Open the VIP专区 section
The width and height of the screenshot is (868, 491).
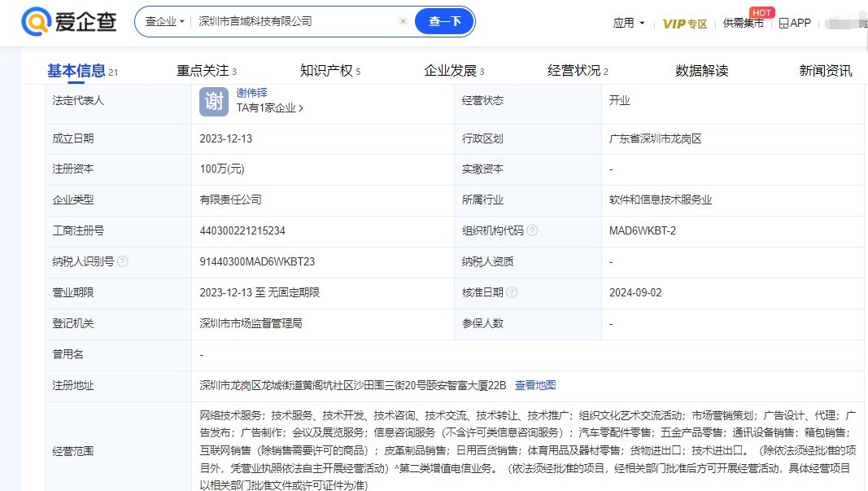coord(684,24)
